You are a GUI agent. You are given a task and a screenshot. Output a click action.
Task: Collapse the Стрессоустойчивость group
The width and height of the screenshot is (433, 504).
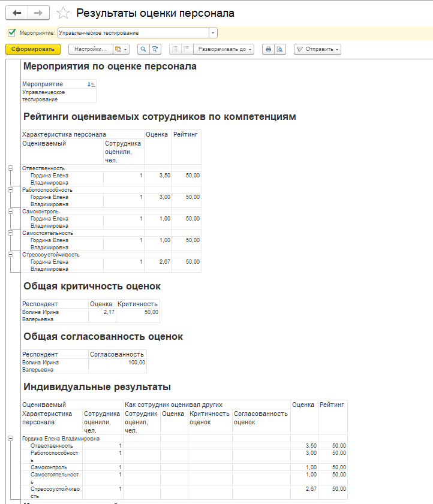pyautogui.click(x=11, y=254)
